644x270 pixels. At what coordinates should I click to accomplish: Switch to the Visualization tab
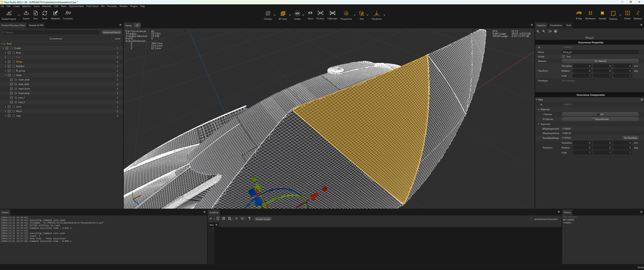pyautogui.click(x=556, y=25)
